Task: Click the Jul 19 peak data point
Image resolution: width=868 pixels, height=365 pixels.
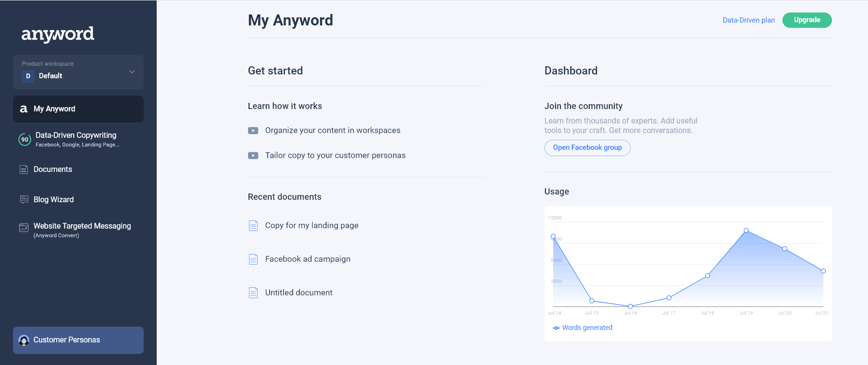Action: pos(746,231)
